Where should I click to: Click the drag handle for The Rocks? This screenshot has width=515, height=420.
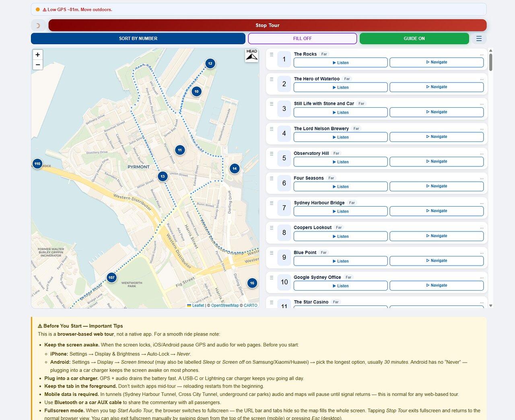click(272, 54)
